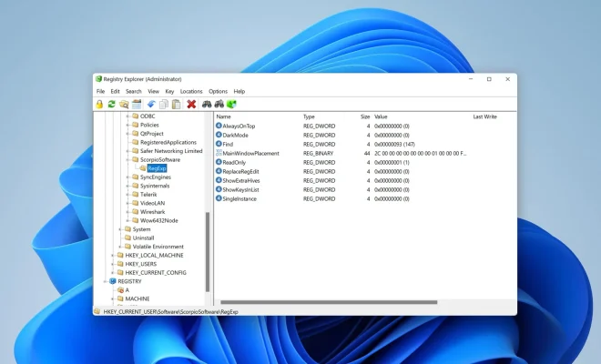Image resolution: width=601 pixels, height=364 pixels.
Task: Click the DWORD icon beside SingleInstance
Action: (x=219, y=198)
